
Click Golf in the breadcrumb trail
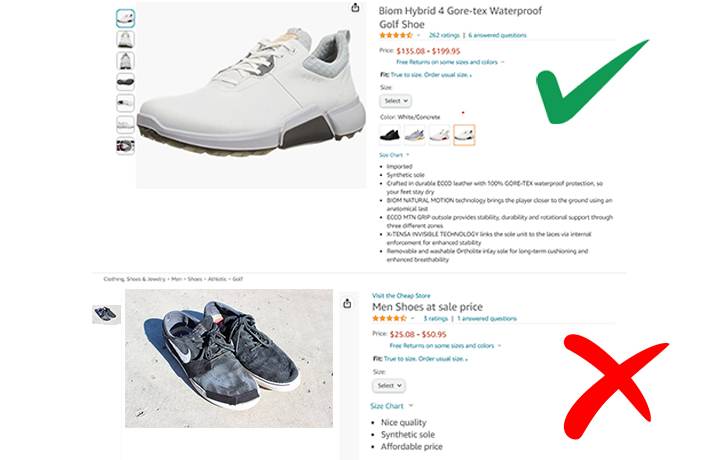(x=238, y=279)
